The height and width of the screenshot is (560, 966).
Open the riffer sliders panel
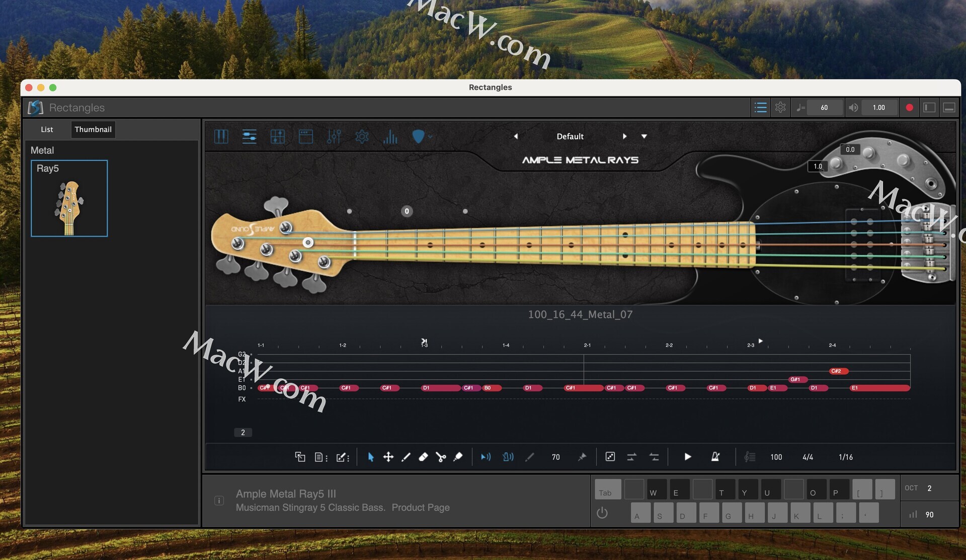250,136
